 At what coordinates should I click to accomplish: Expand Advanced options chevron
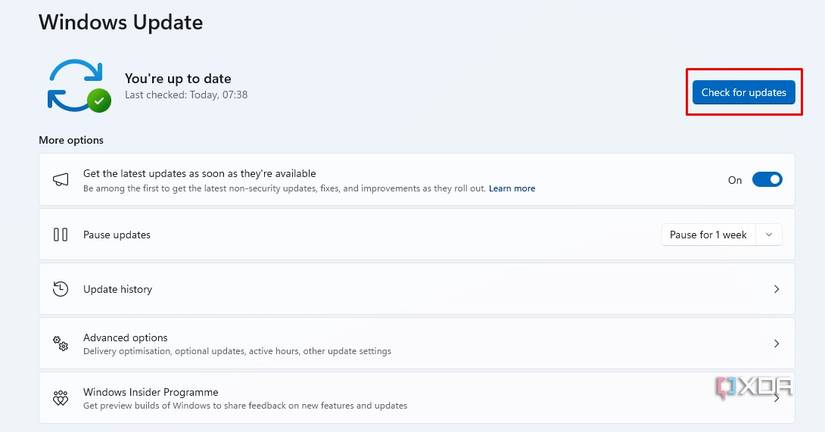pyautogui.click(x=777, y=344)
